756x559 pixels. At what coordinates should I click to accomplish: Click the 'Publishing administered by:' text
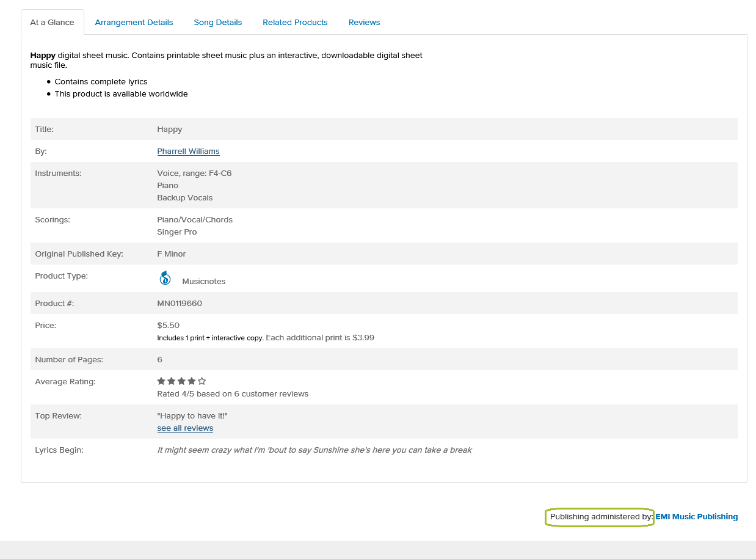(x=602, y=517)
